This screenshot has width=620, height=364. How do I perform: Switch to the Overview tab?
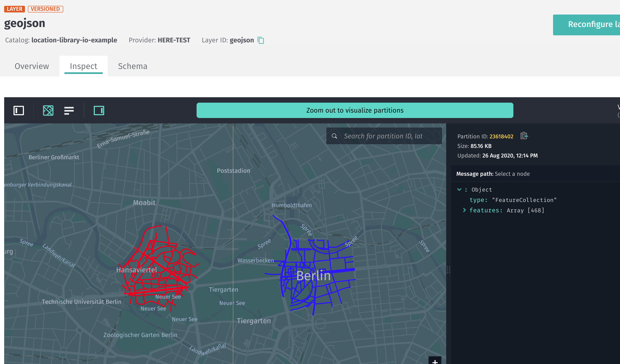32,66
